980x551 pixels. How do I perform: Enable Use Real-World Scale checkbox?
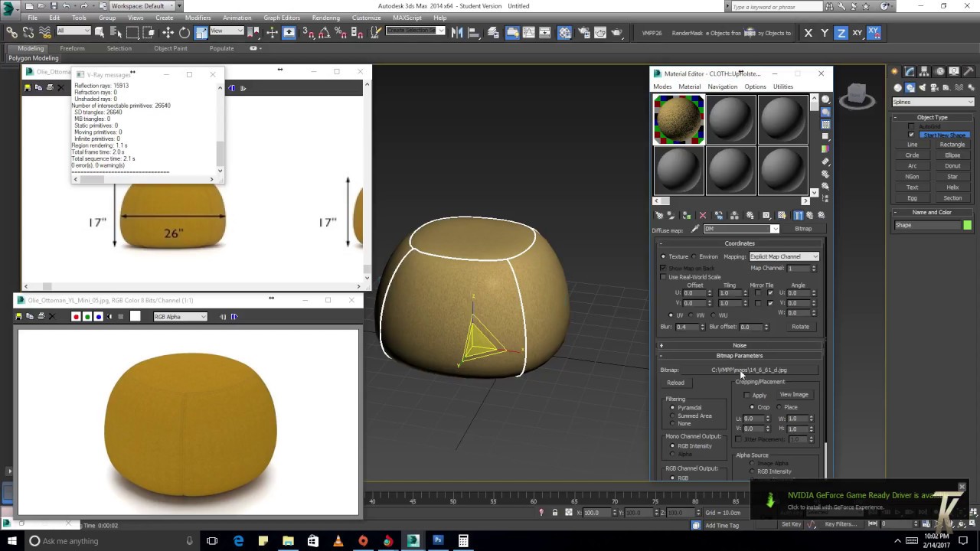point(663,276)
